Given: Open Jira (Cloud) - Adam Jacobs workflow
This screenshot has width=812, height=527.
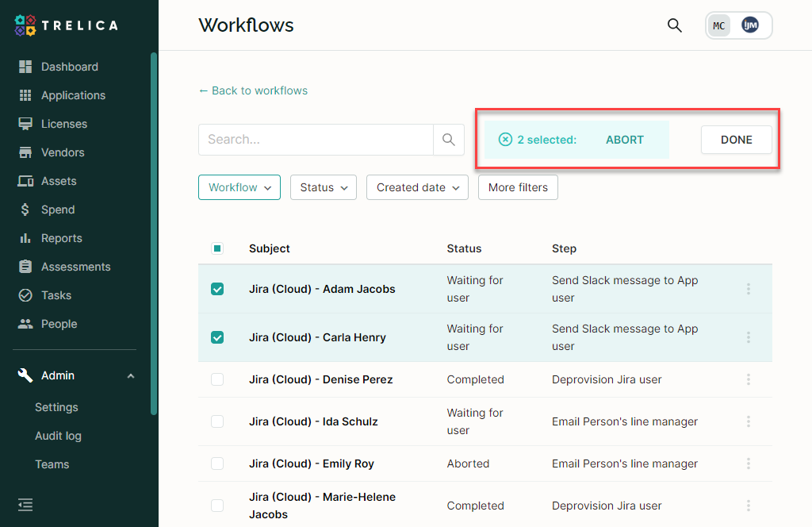Looking at the screenshot, I should tap(322, 289).
